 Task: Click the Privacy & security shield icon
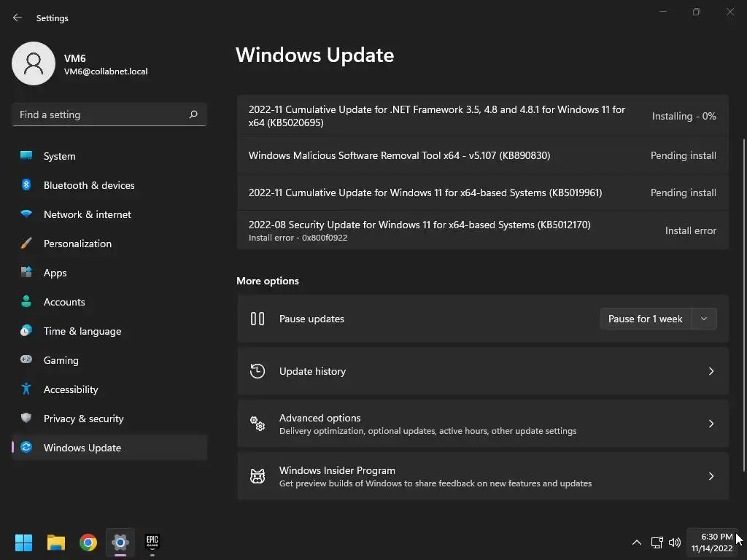click(26, 419)
